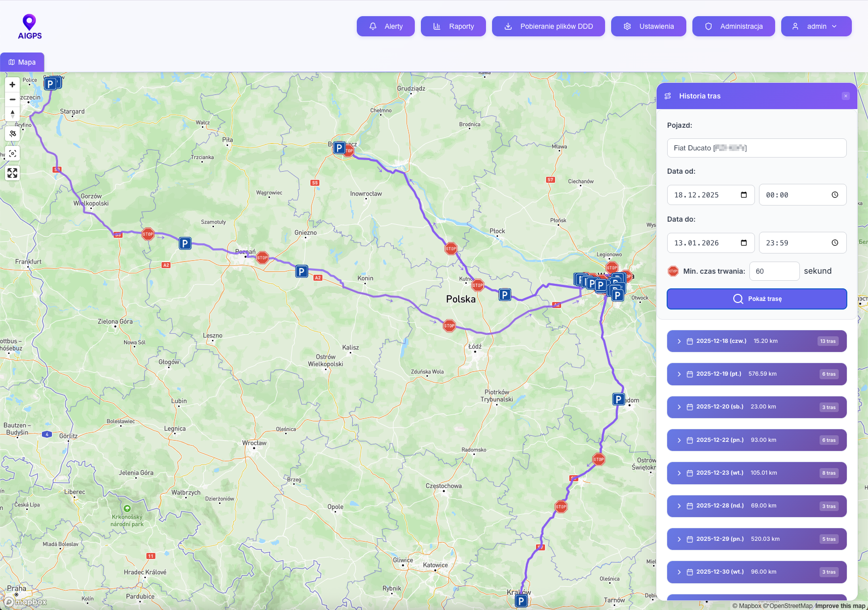Viewport: 868px width, 610px height.
Task: Close the Historia tras panel
Action: point(846,96)
